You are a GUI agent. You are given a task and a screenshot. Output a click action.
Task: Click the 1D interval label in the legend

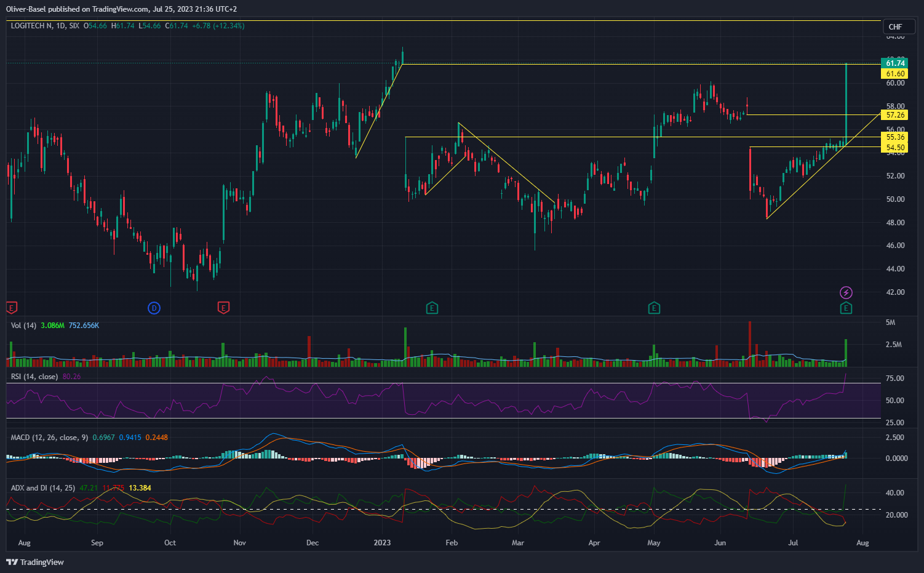60,26
